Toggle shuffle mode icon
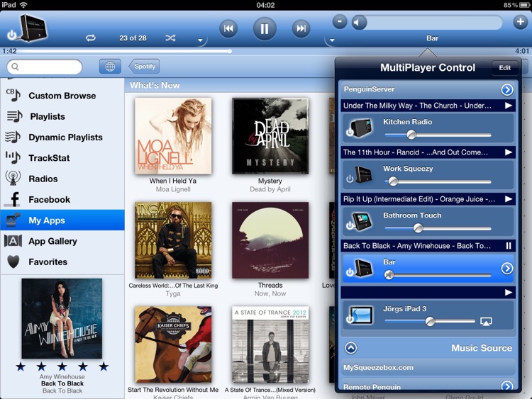This screenshot has width=532, height=399. (170, 38)
